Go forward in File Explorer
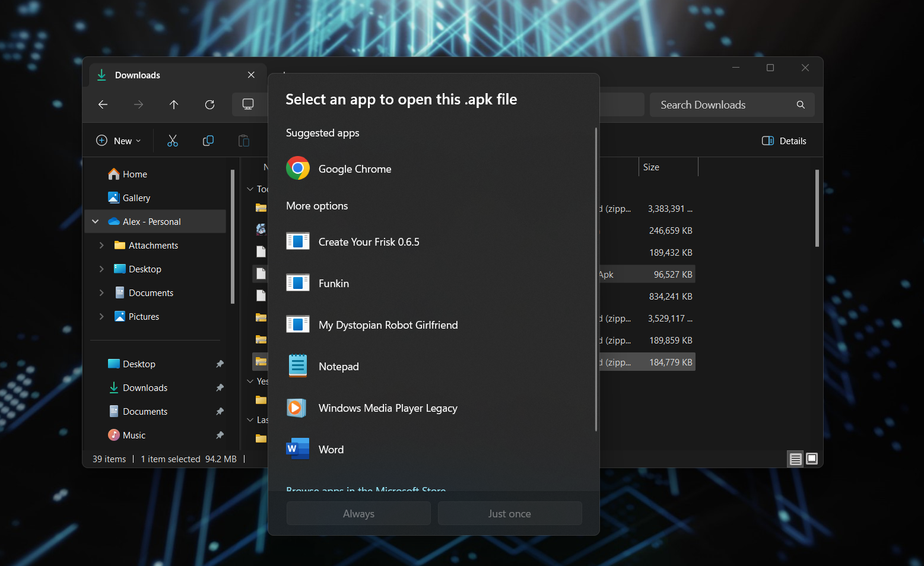The width and height of the screenshot is (924, 566). (138, 104)
